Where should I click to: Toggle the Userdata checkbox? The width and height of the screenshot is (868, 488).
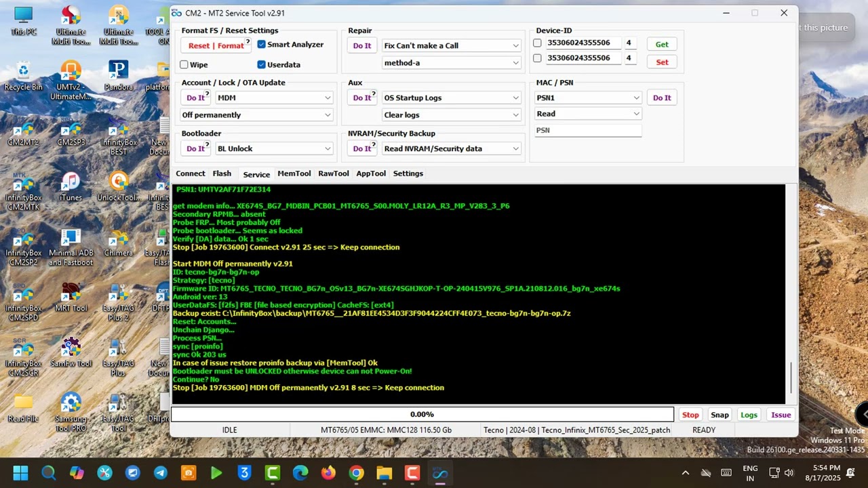[261, 64]
